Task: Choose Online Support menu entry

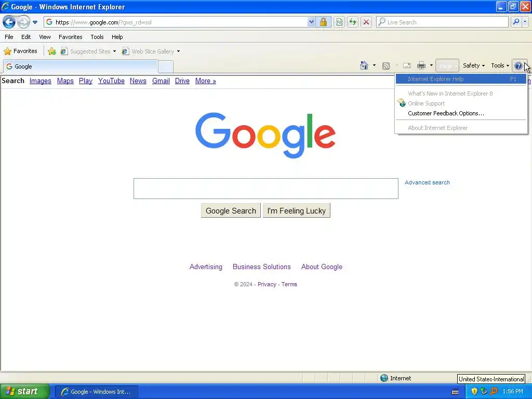Action: point(461,103)
